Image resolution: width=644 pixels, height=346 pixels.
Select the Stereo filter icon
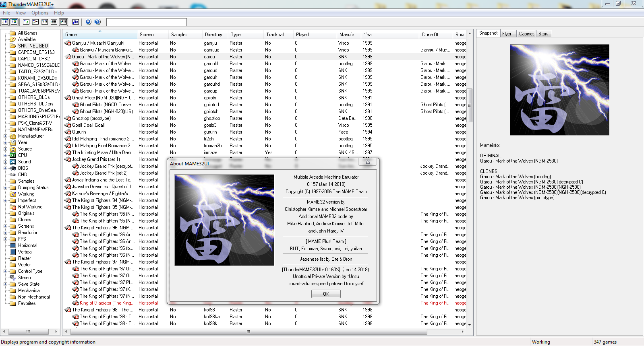[x=13, y=278]
